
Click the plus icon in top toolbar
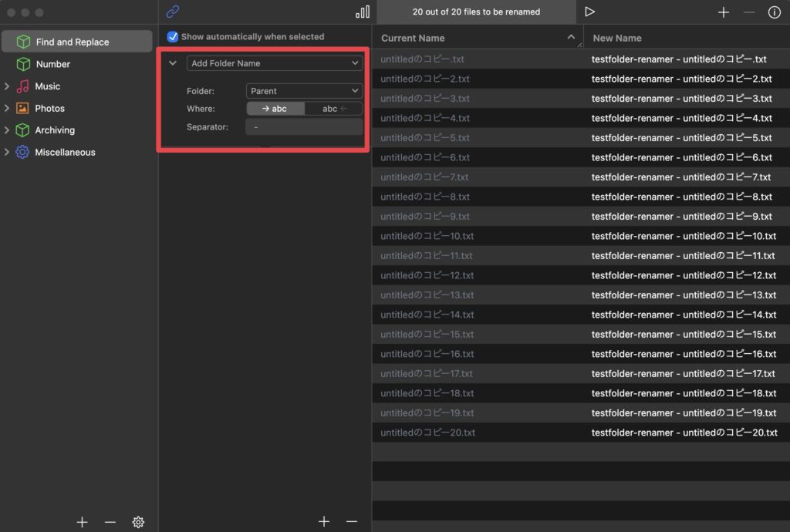click(724, 12)
